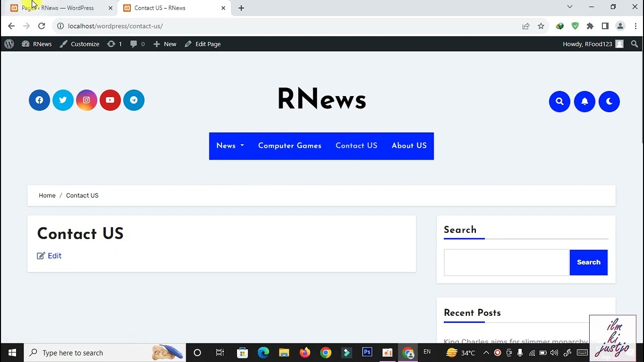Open the Extensions puzzle icon

(590, 26)
